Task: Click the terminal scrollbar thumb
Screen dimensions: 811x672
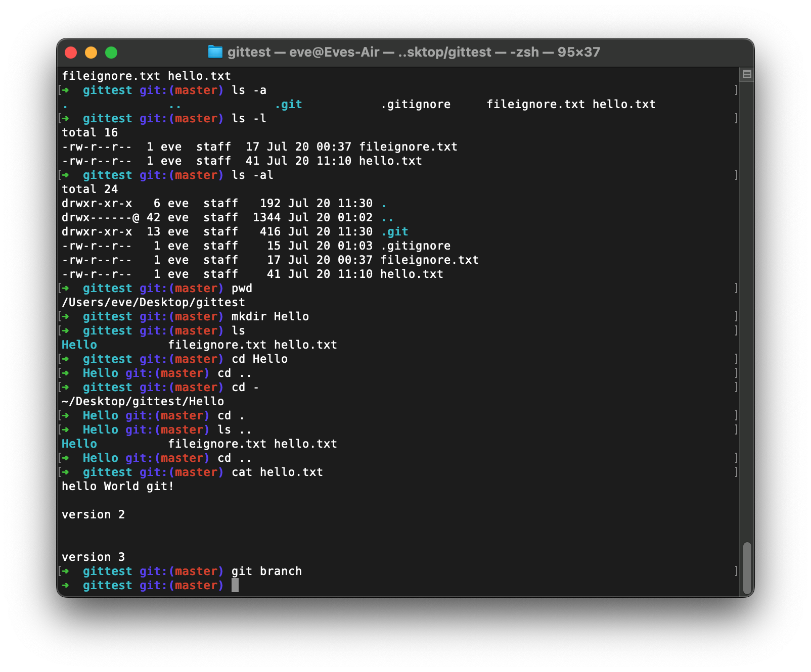Action: [747, 568]
